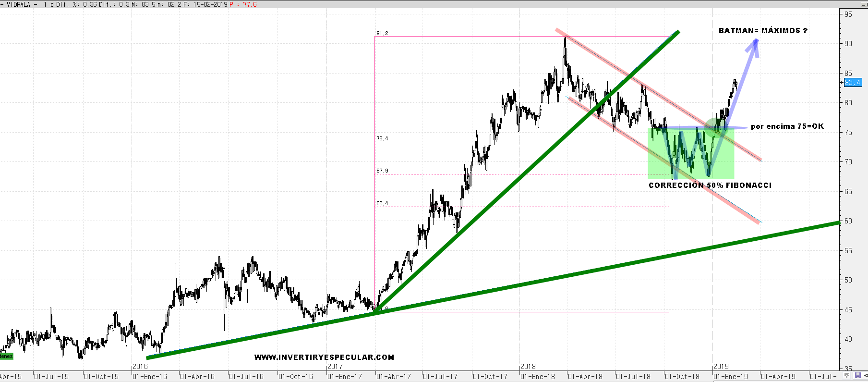Click the blue 83,4 current price label
Screen dimensions: 868x382
point(853,83)
